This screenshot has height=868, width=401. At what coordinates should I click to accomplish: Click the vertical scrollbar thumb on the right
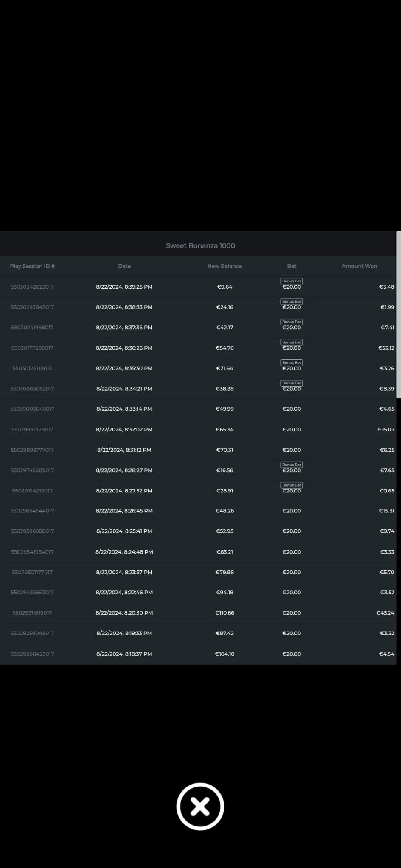[398, 314]
